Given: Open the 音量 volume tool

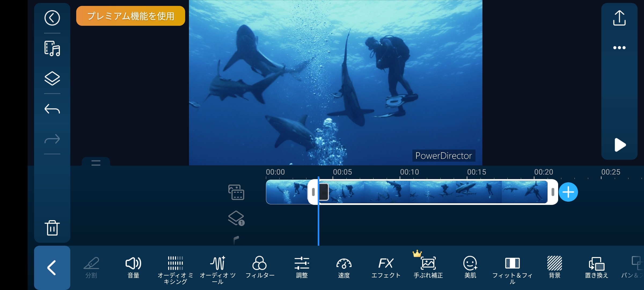Looking at the screenshot, I should pyautogui.click(x=133, y=267).
